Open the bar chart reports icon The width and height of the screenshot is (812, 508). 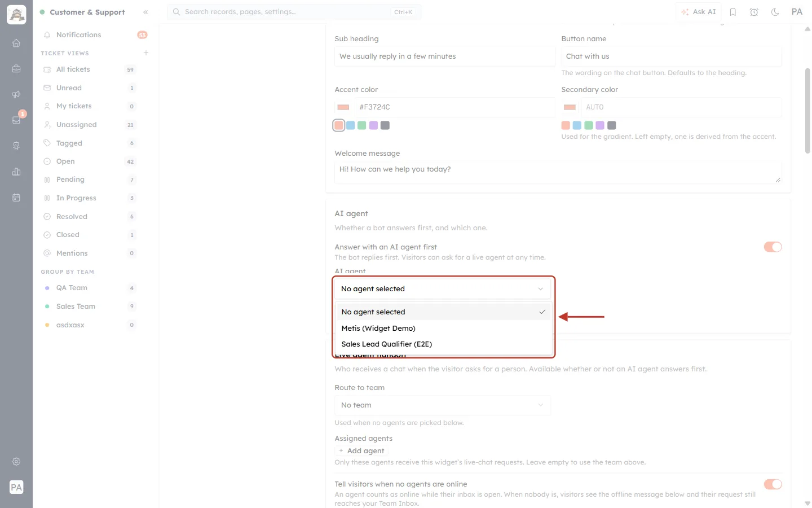[x=16, y=172]
